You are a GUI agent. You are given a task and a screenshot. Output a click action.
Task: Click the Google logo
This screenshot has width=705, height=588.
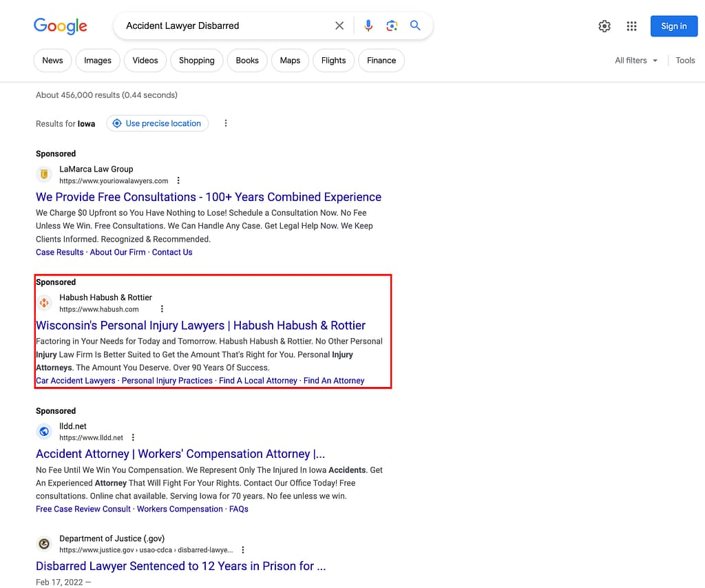61,26
